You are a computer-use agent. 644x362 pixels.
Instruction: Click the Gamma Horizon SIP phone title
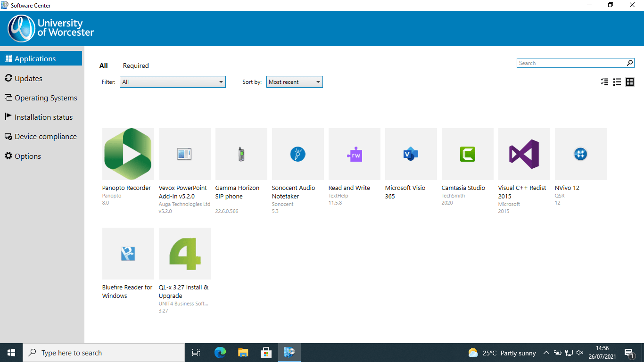237,192
